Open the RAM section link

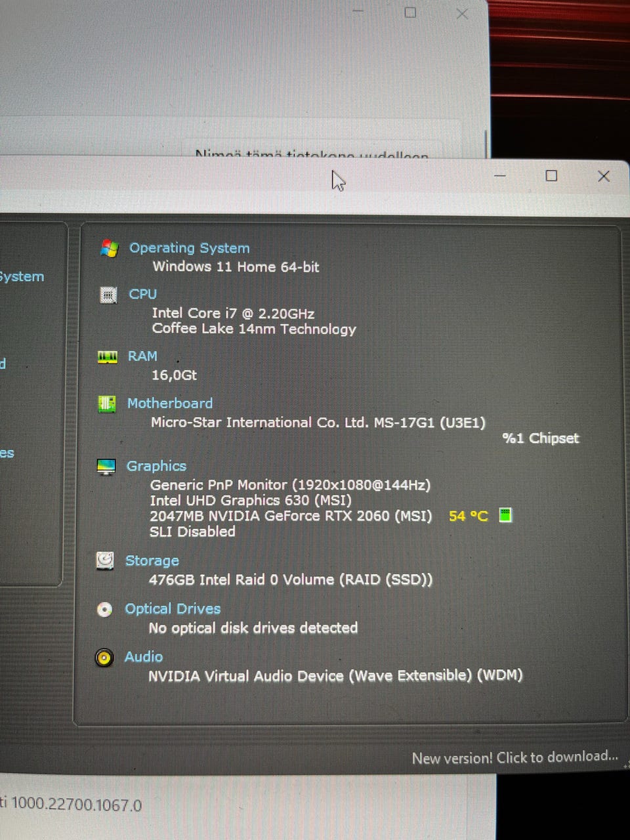142,356
